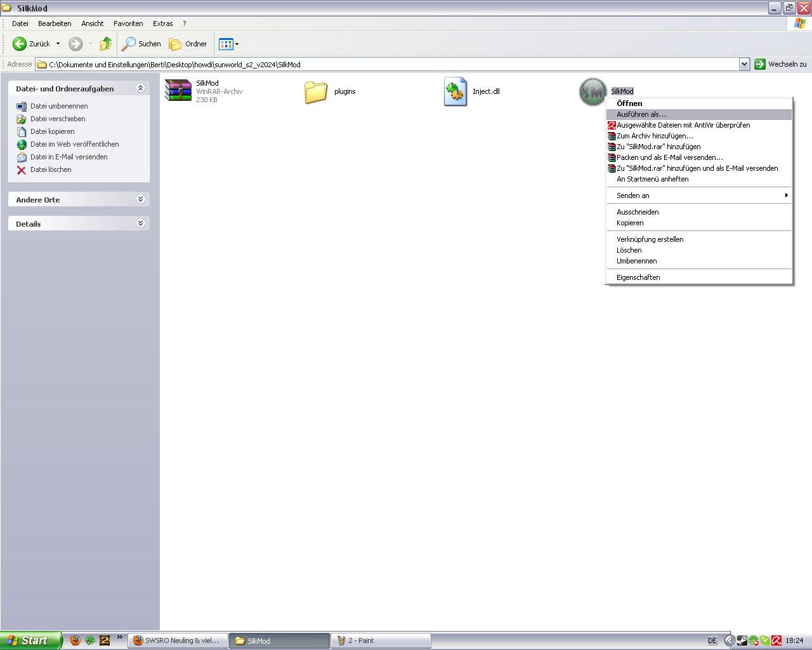The height and width of the screenshot is (650, 812).
Task: Click the Suchen search toolbar button
Action: (141, 44)
